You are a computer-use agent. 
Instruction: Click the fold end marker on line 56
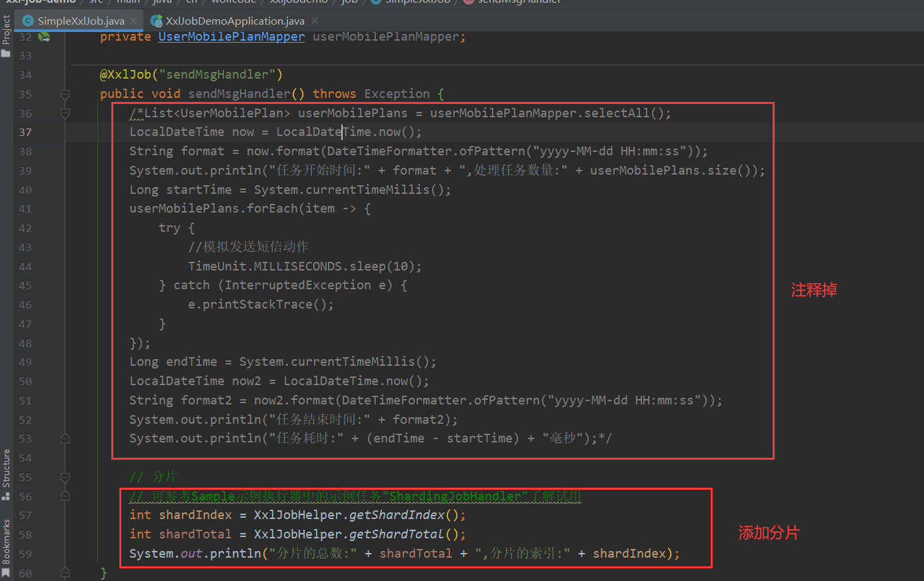pos(65,496)
